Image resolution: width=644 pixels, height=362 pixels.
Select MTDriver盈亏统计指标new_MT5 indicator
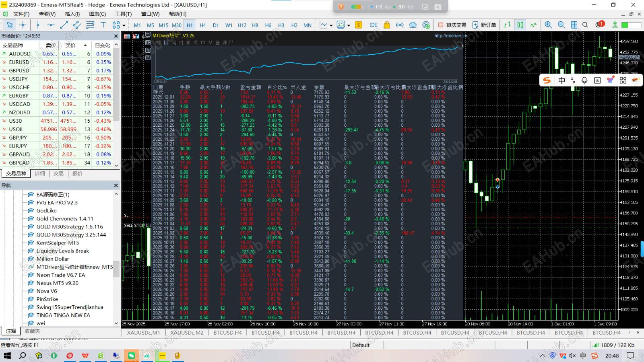click(x=74, y=267)
